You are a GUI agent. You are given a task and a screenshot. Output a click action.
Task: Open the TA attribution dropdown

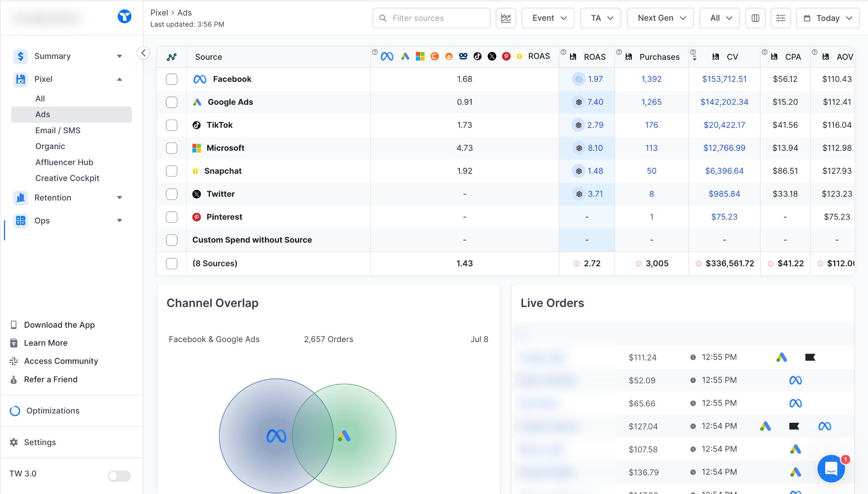(600, 18)
